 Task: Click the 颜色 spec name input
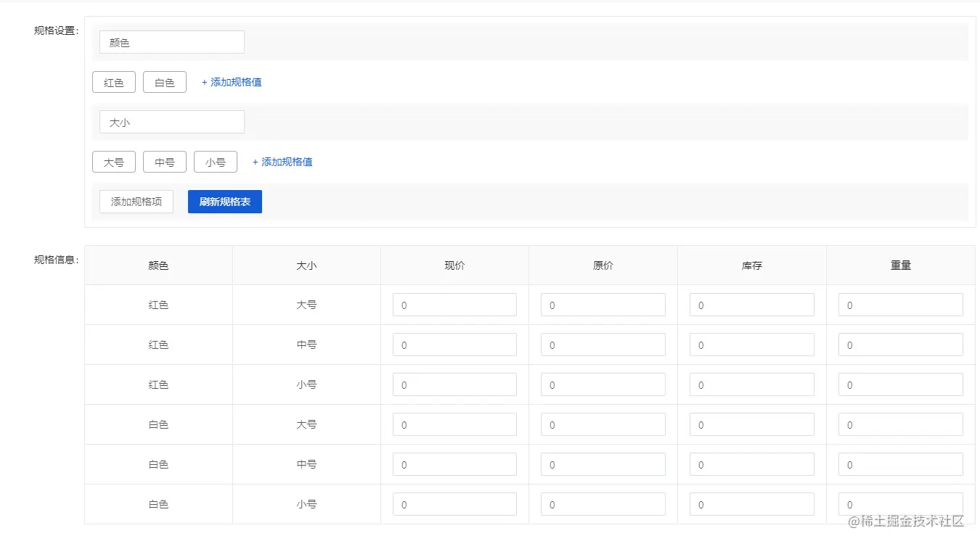pyautogui.click(x=172, y=42)
